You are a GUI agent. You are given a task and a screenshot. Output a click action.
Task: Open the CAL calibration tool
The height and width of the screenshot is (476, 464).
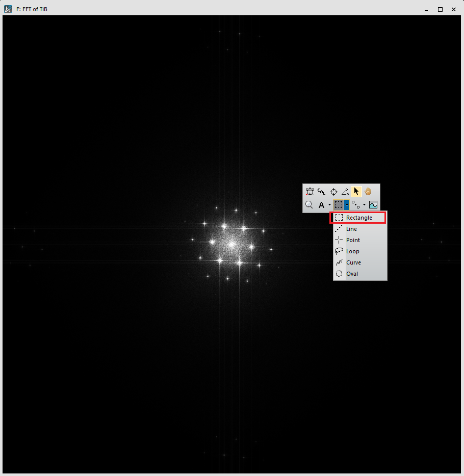321,192
